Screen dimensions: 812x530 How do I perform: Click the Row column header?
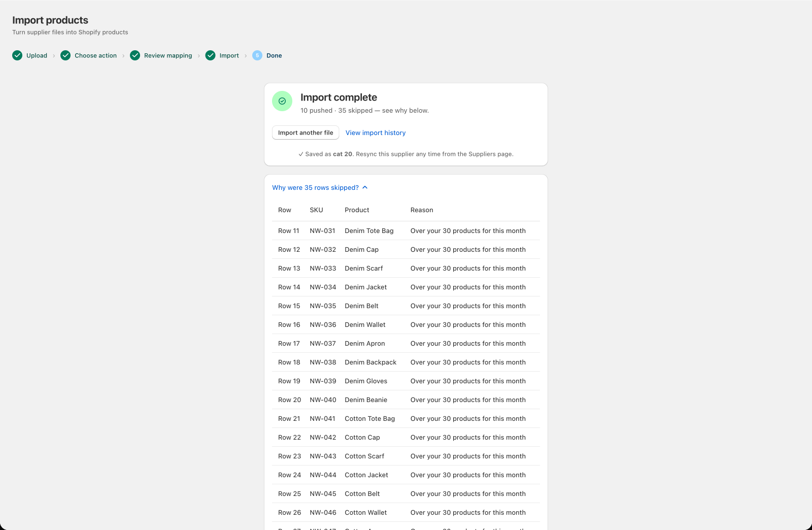285,210
